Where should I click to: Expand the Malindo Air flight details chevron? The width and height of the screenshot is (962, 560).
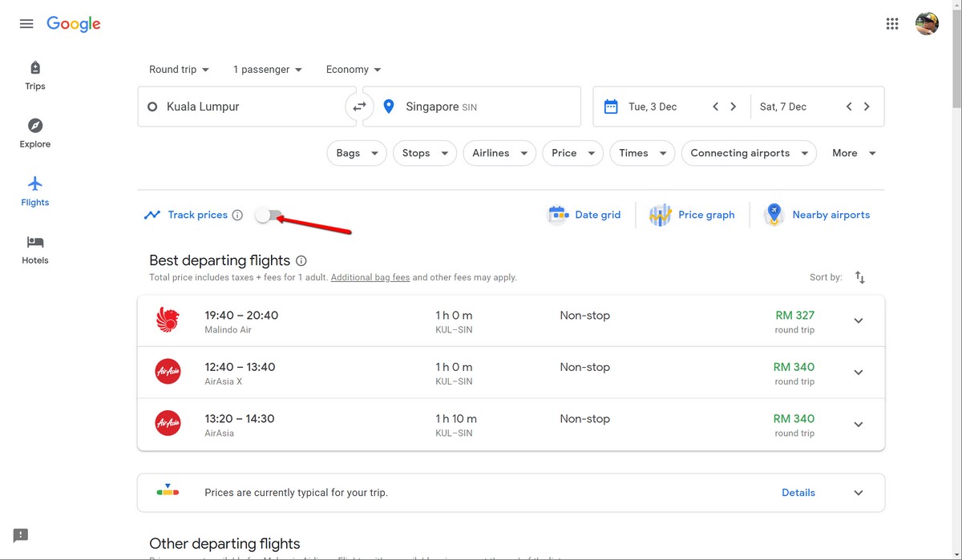click(x=858, y=320)
